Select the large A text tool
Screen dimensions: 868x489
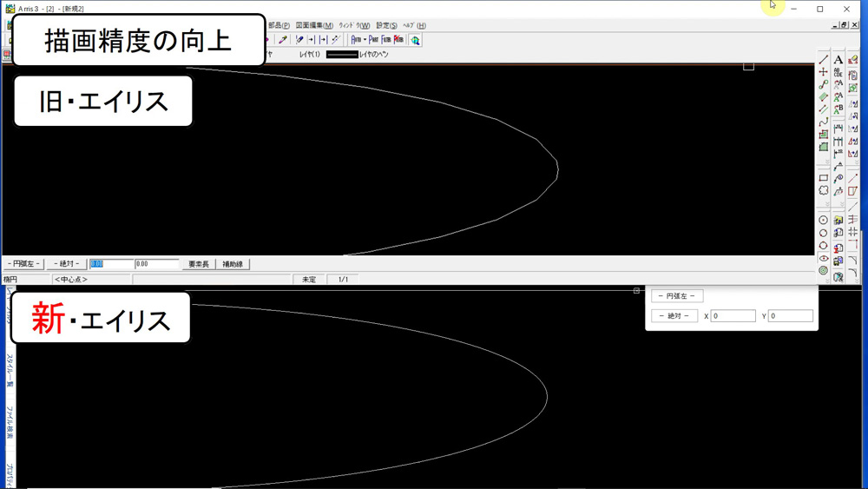pyautogui.click(x=838, y=60)
